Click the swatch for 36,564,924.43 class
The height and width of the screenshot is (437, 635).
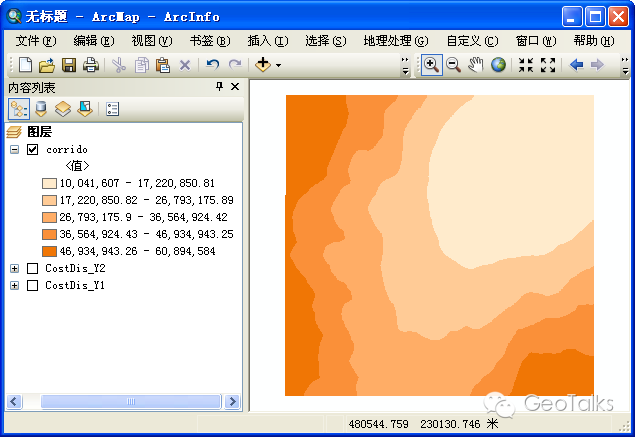click(49, 234)
